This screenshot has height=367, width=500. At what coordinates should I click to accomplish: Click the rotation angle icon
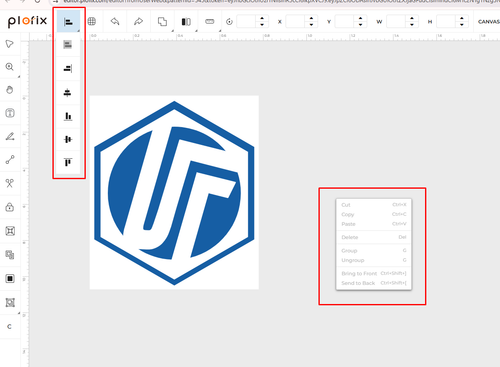tap(229, 22)
